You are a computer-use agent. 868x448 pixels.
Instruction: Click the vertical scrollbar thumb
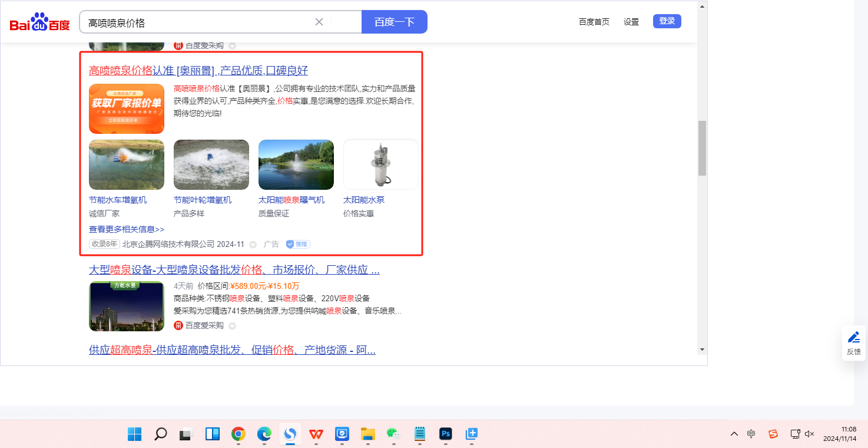[x=702, y=148]
